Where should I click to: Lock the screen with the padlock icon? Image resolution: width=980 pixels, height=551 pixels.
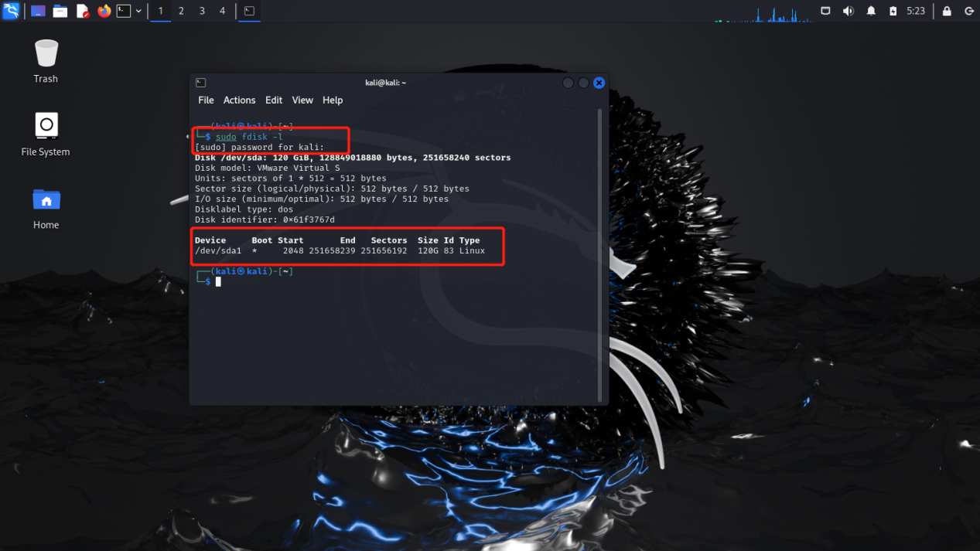(x=948, y=11)
